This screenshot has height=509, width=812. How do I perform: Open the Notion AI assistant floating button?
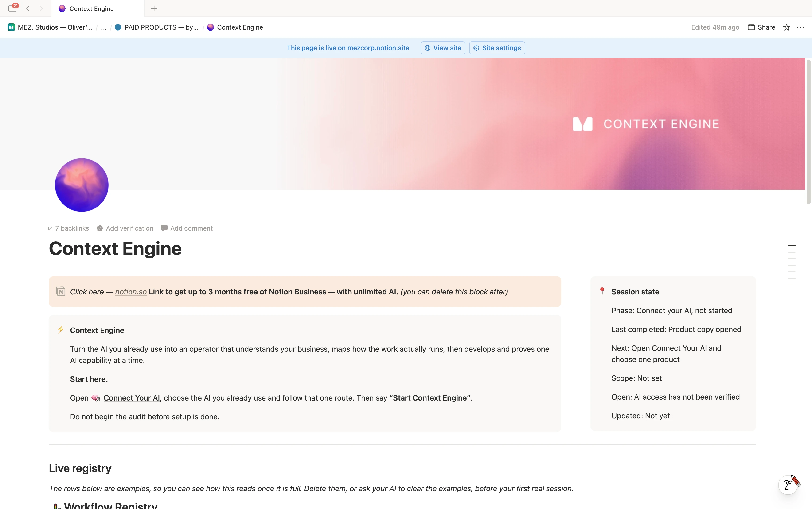(788, 485)
